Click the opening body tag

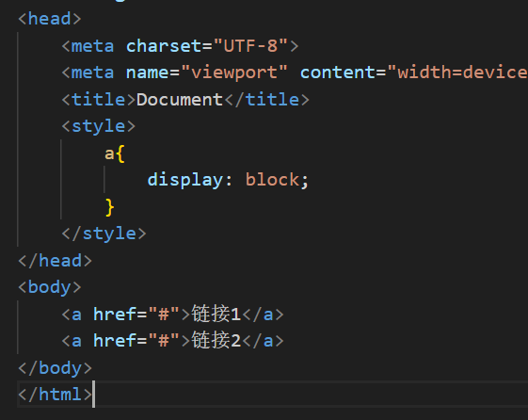[50, 287]
